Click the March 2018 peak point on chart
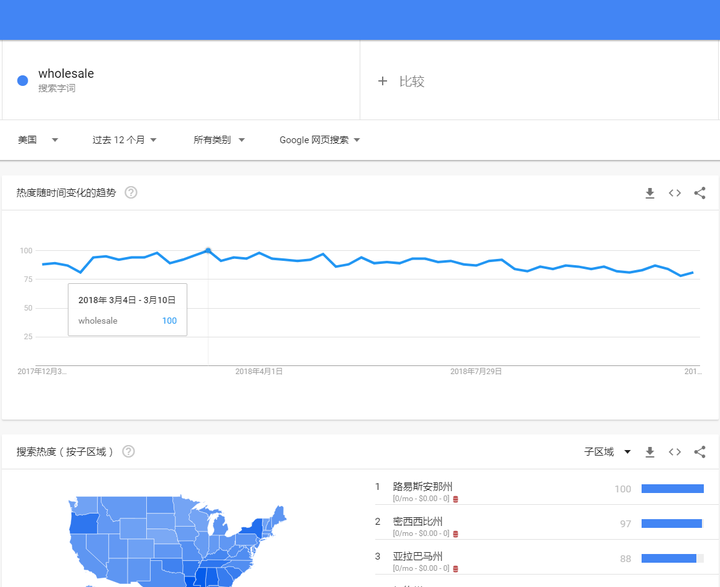 [x=208, y=250]
